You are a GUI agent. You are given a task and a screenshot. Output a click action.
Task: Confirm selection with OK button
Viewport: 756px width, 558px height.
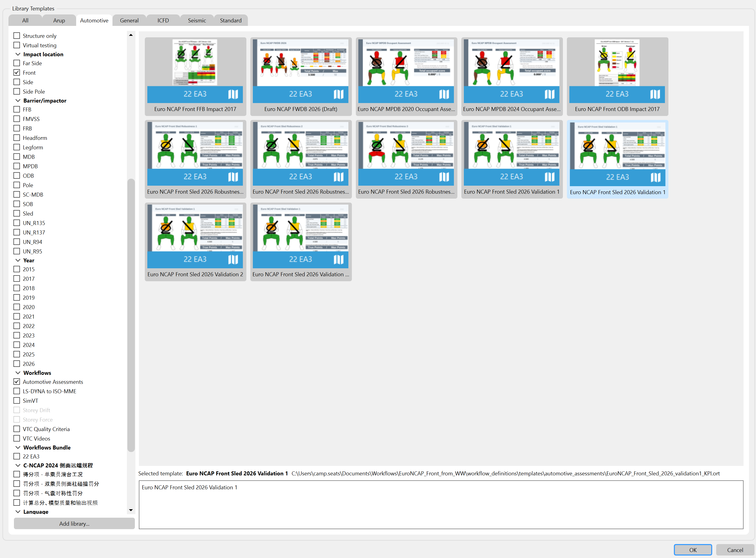(693, 550)
